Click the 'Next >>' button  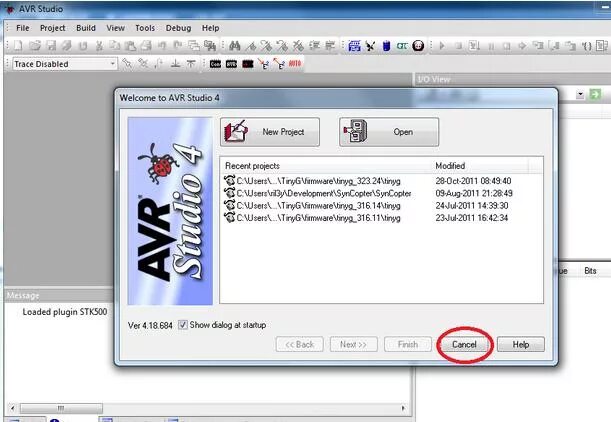pyautogui.click(x=353, y=344)
